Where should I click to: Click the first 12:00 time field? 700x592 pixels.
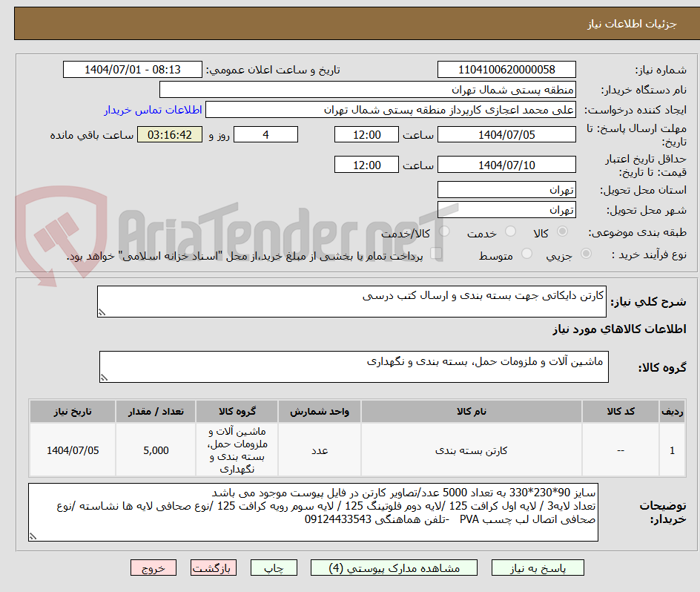click(366, 134)
